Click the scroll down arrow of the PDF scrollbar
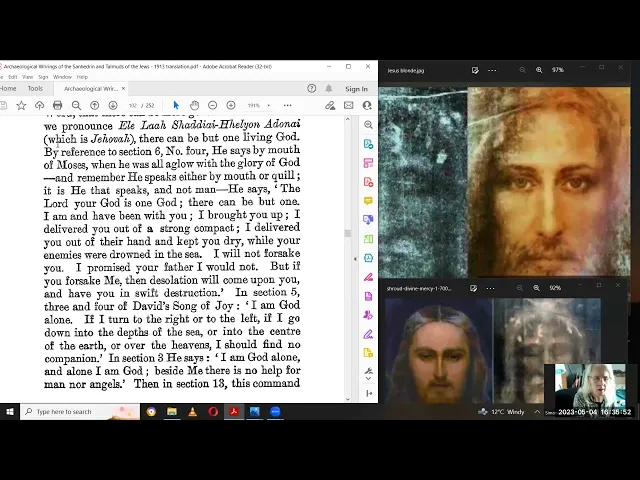 tap(348, 399)
